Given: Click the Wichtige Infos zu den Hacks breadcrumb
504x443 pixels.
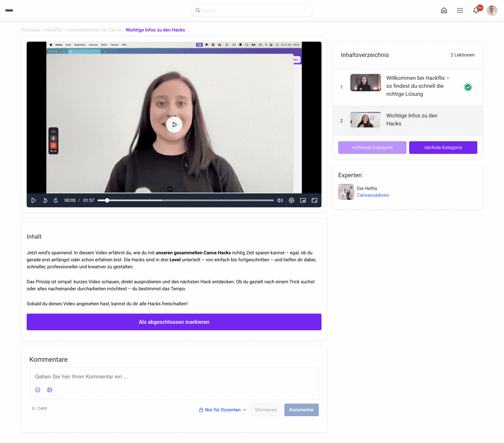Looking at the screenshot, I should pyautogui.click(x=155, y=30).
